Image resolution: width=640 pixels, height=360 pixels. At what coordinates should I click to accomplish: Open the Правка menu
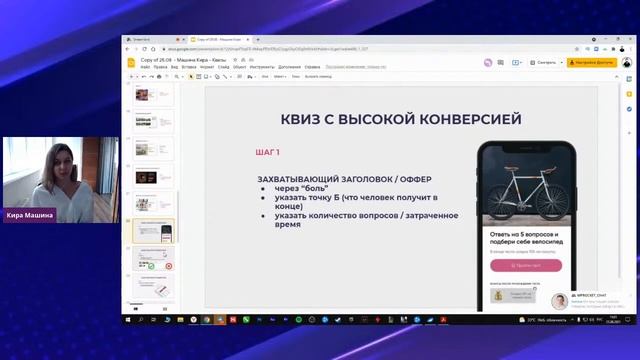[x=160, y=67]
